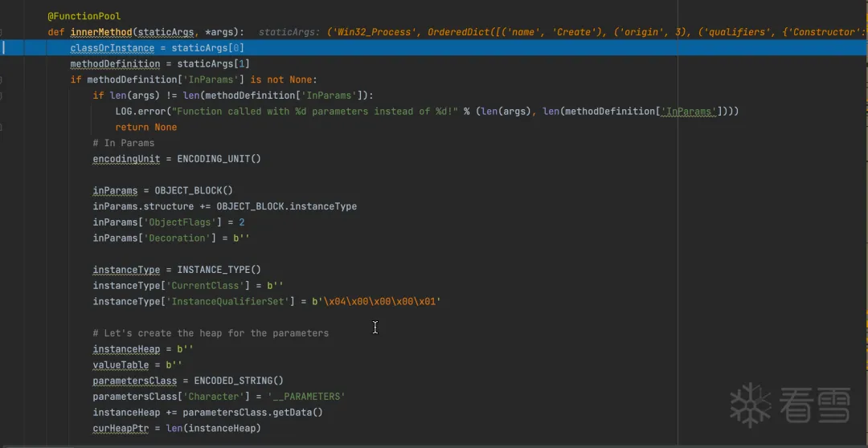Image resolution: width=868 pixels, height=448 pixels.
Task: Click LOG.error call
Action: (141, 111)
